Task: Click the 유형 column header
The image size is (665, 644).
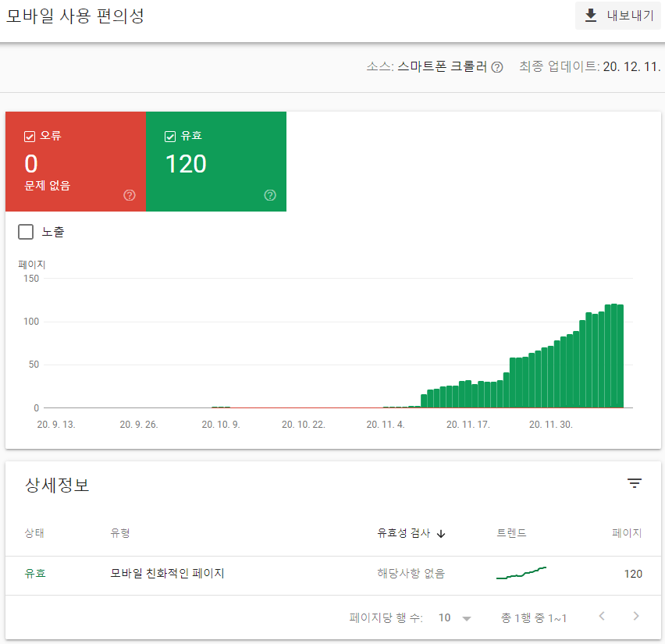Action: click(x=120, y=533)
